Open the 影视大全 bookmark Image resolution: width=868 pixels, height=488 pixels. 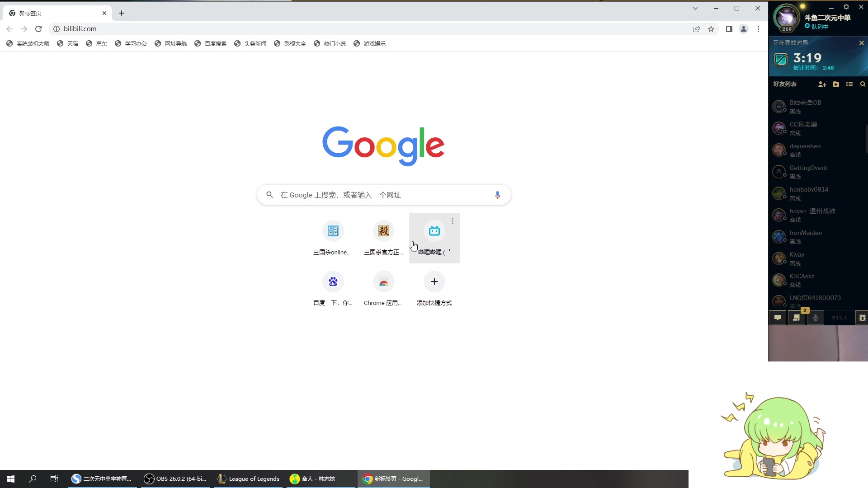290,44
